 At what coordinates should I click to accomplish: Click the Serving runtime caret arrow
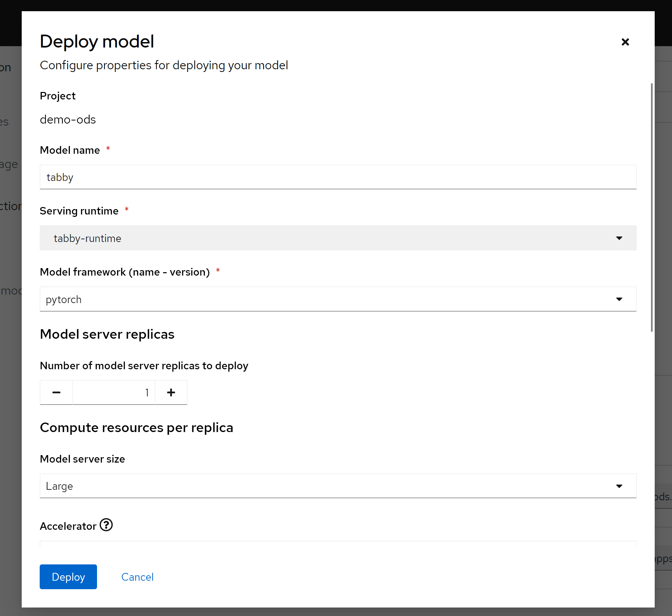point(619,238)
